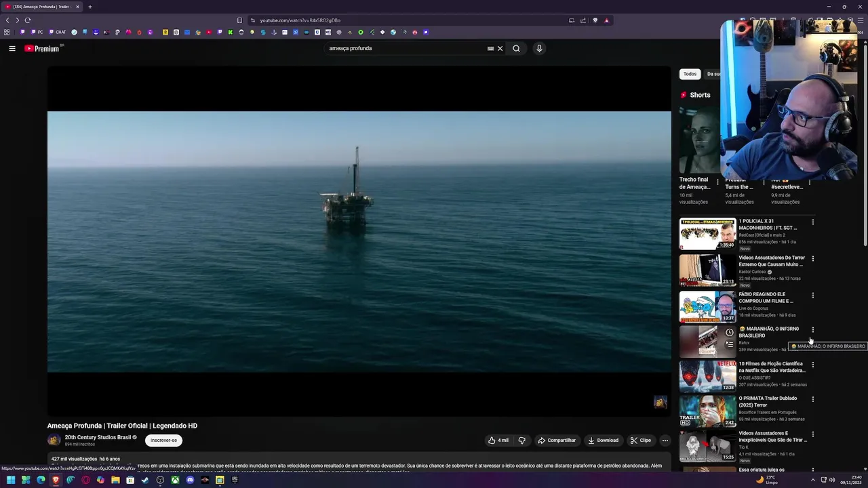The width and height of the screenshot is (868, 488).
Task: Open a new browser tab
Action: click(90, 7)
